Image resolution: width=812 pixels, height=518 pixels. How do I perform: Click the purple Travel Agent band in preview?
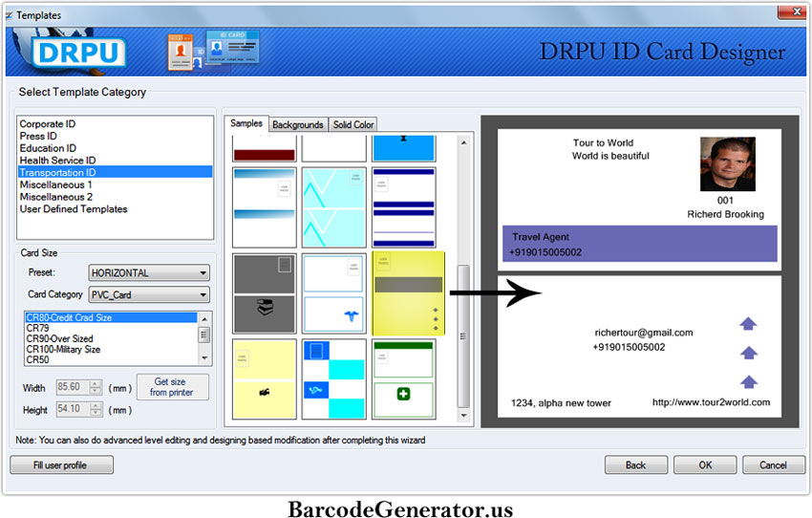click(639, 244)
